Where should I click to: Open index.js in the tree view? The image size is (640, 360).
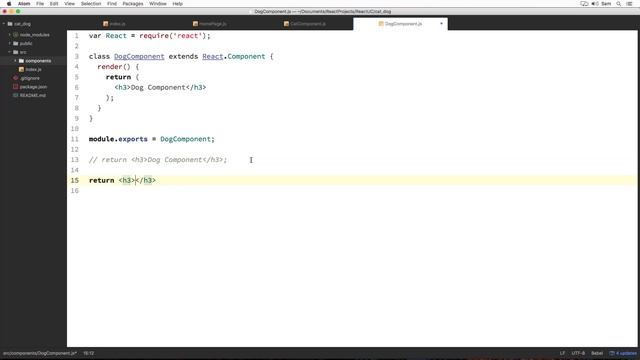click(x=33, y=69)
